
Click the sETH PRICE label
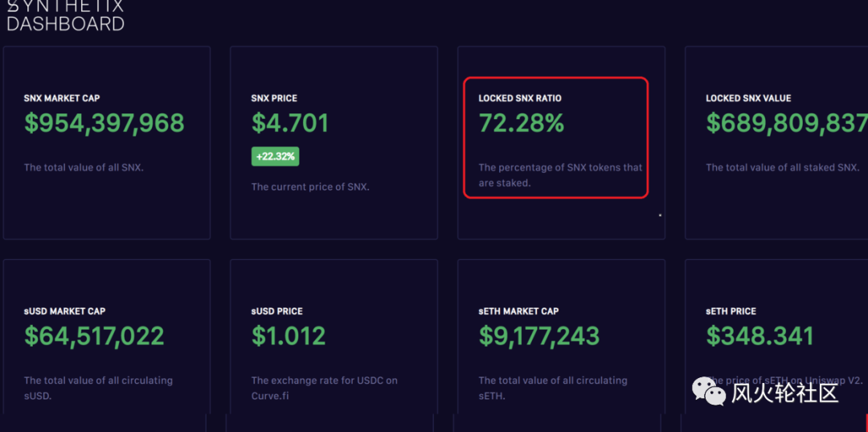pos(731,311)
